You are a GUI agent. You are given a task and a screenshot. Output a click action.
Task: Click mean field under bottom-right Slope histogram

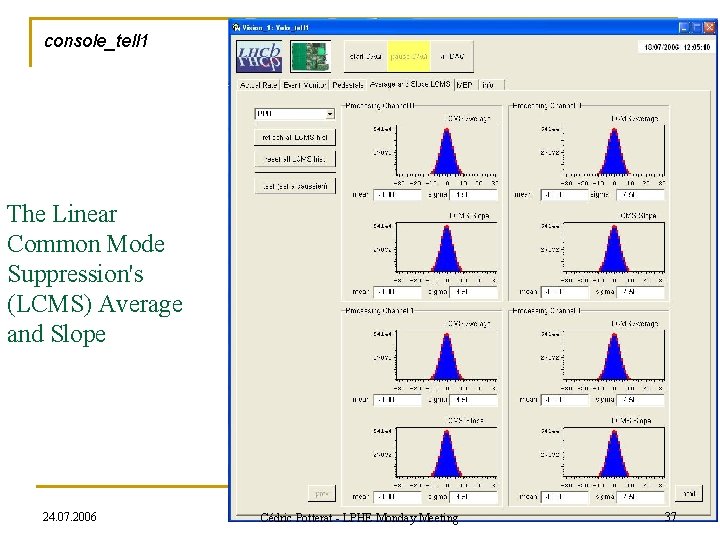pos(565,496)
